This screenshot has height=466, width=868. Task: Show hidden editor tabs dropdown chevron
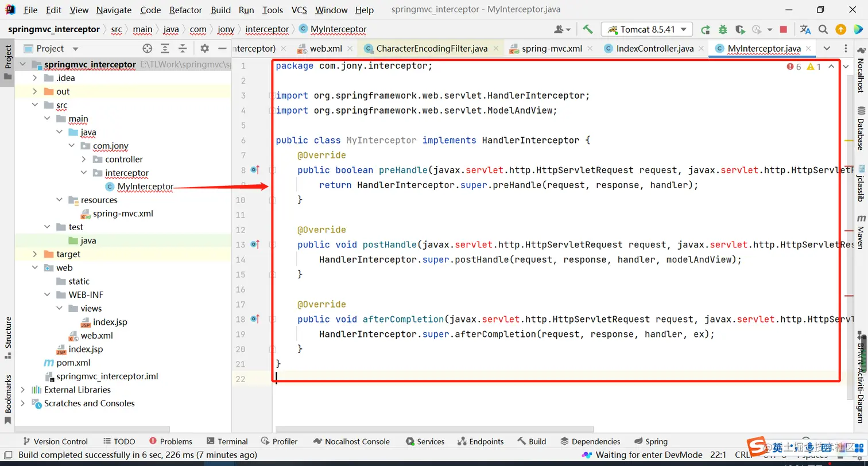827,48
